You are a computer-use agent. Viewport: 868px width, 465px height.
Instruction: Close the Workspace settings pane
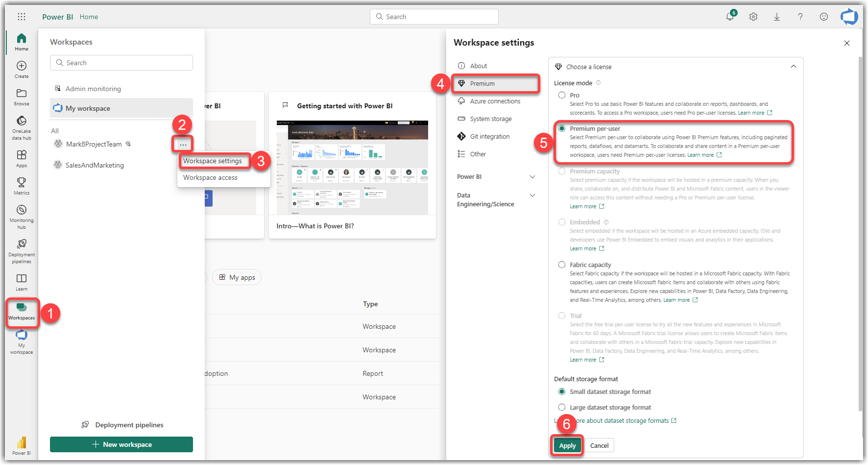point(847,43)
